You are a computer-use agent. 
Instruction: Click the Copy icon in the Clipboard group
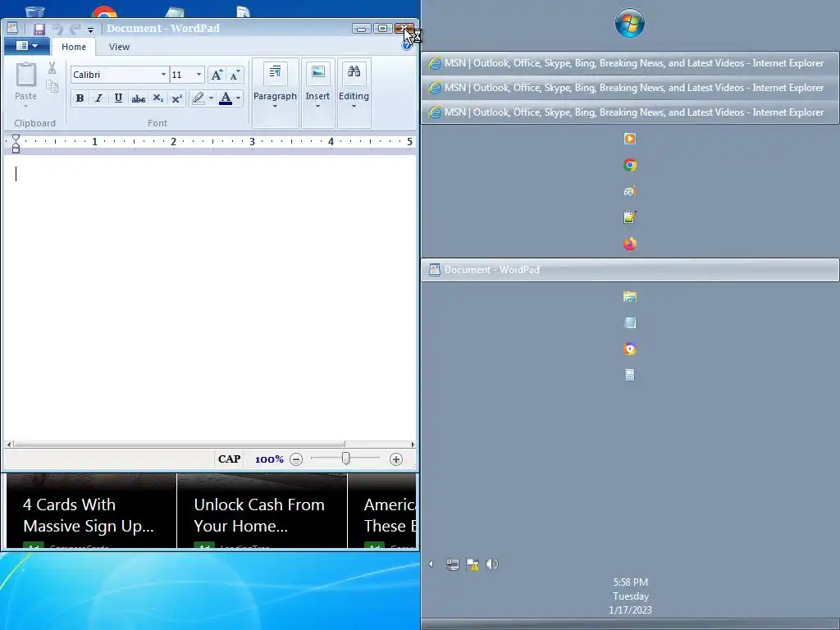(x=52, y=85)
